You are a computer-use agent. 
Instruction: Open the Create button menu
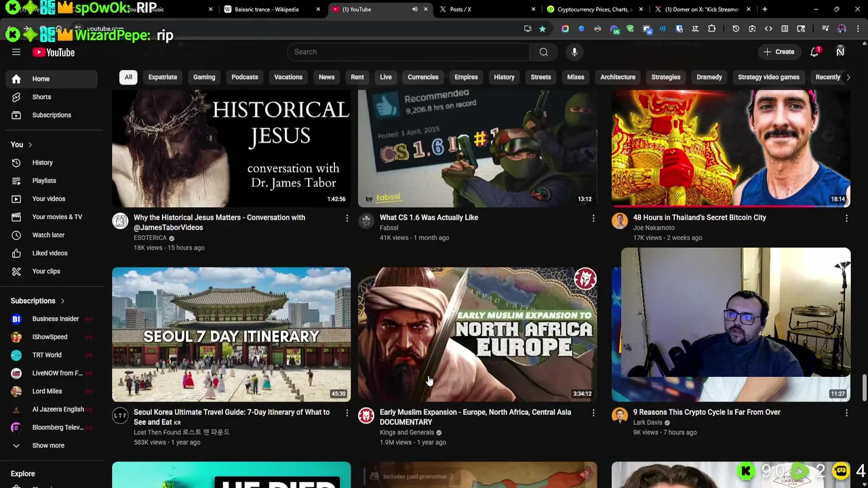point(778,52)
